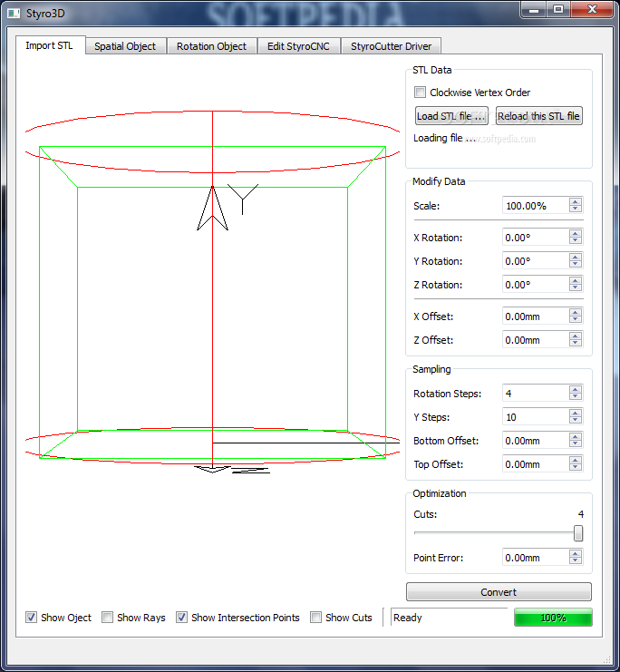Viewport: 620px width, 672px height.
Task: Decrease Y Rotation with down arrow
Action: [576, 265]
